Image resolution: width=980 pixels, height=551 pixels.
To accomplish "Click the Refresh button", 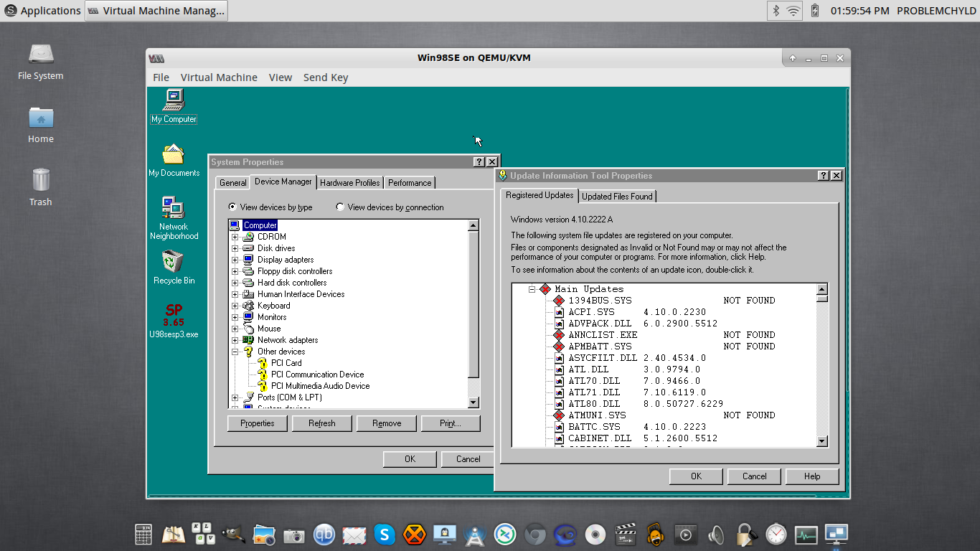I will [322, 423].
